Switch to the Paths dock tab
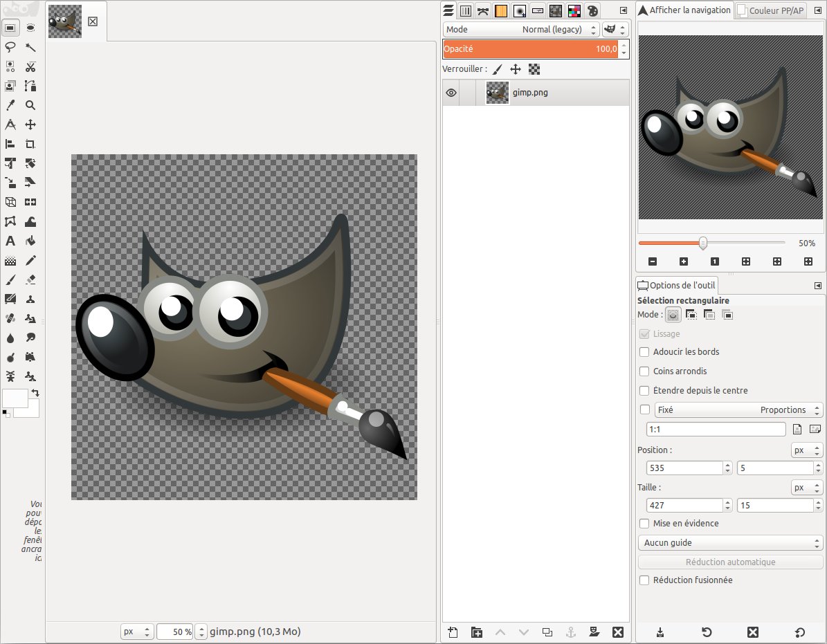The width and height of the screenshot is (827, 644). (x=482, y=10)
